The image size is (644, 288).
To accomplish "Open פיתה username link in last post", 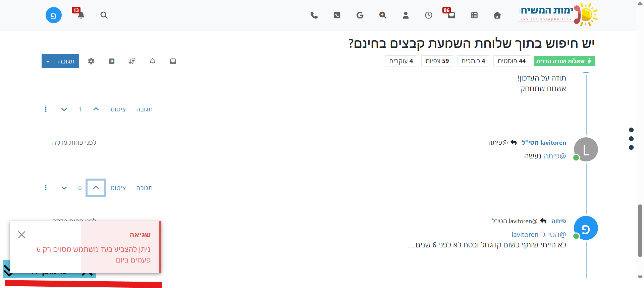I will [558, 221].
